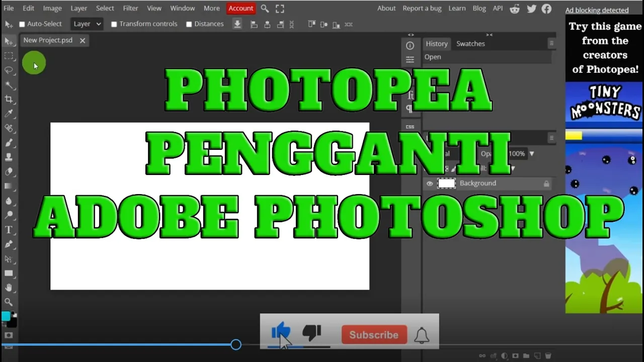Open the Layer auto-select dropdown
Image resolution: width=644 pixels, height=362 pixels.
pos(87,24)
